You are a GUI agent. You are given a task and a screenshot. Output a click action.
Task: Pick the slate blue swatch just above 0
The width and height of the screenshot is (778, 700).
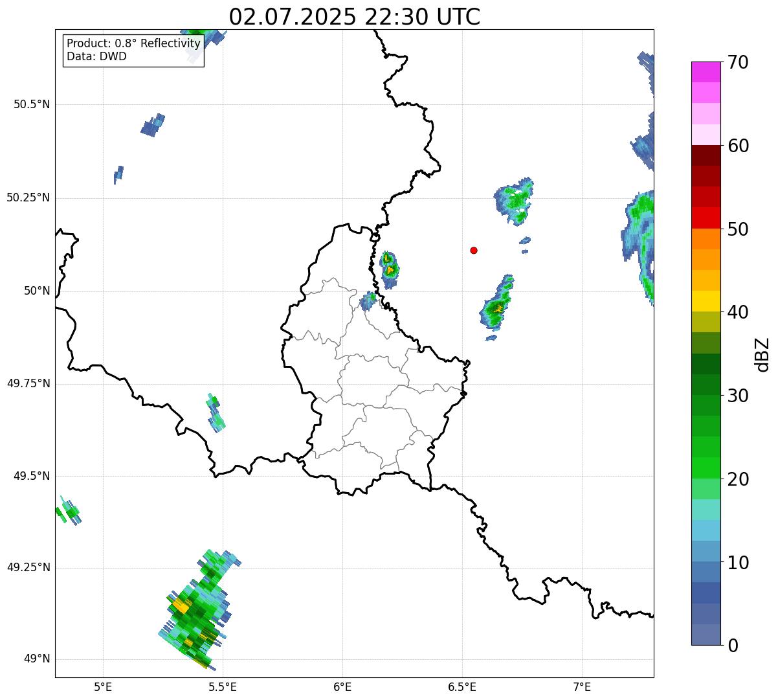tap(706, 635)
